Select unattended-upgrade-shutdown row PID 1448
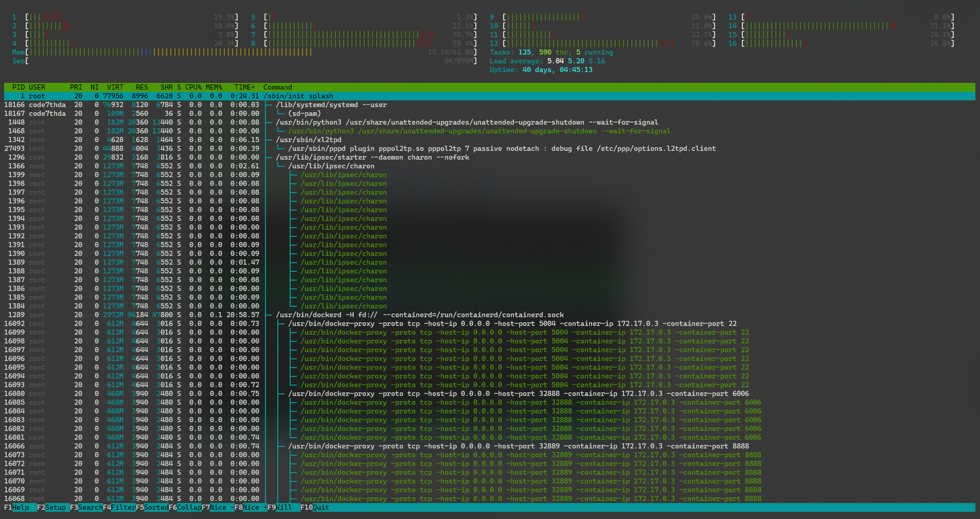Screen dimensions: 980x519 pos(490,122)
